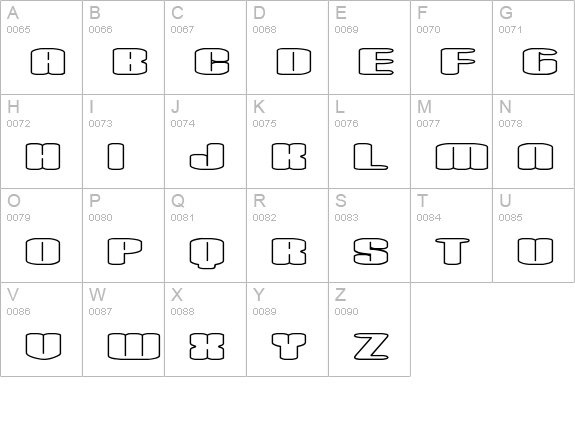Select the F glyph cell 0070
The width and height of the screenshot is (575, 421).
coord(452,47)
